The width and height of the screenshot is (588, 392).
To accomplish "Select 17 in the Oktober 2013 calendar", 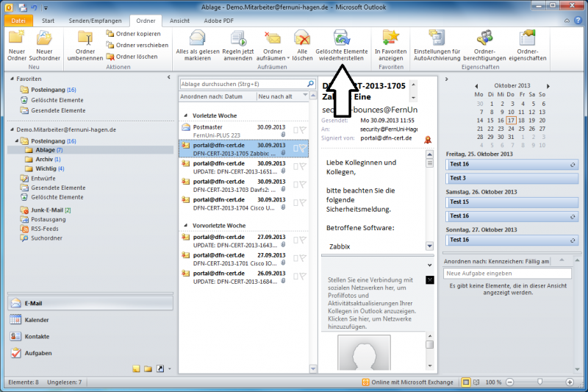I will click(x=511, y=121).
